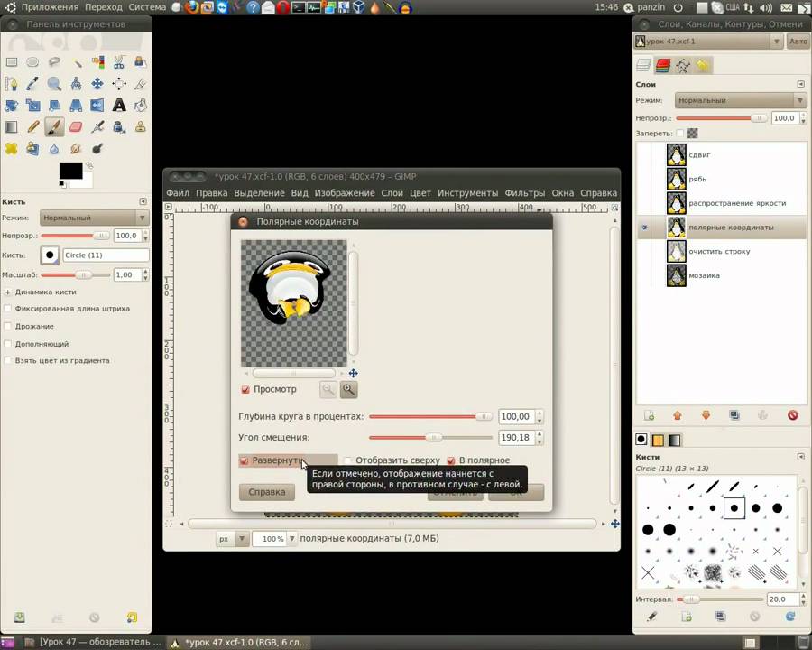Enable Фиксированная длина штриха option

pos(7,309)
